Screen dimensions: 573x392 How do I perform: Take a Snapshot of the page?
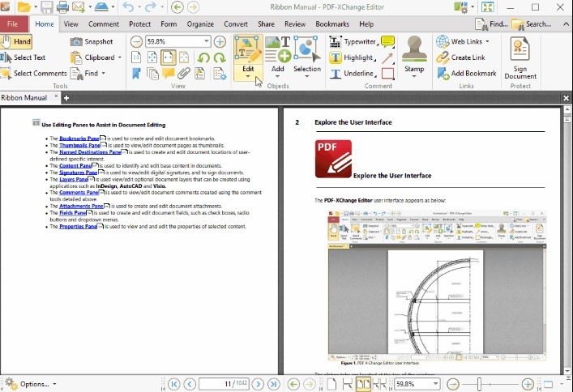pyautogui.click(x=92, y=41)
